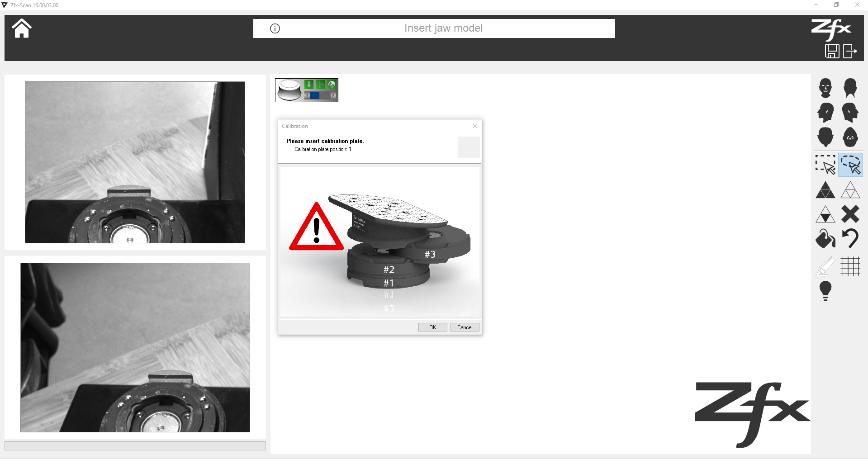Toggle the light bulb icon

click(825, 291)
